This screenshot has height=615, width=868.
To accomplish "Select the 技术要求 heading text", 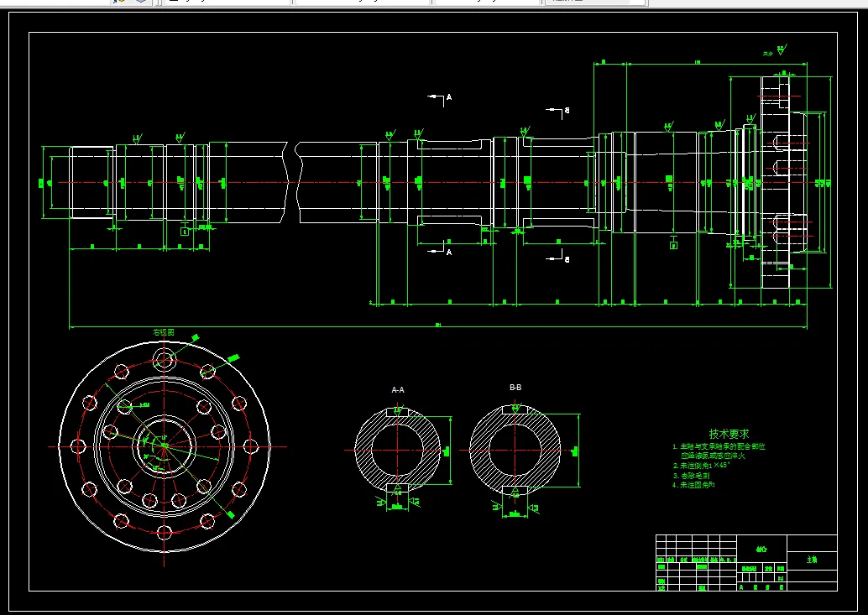I will [x=729, y=434].
